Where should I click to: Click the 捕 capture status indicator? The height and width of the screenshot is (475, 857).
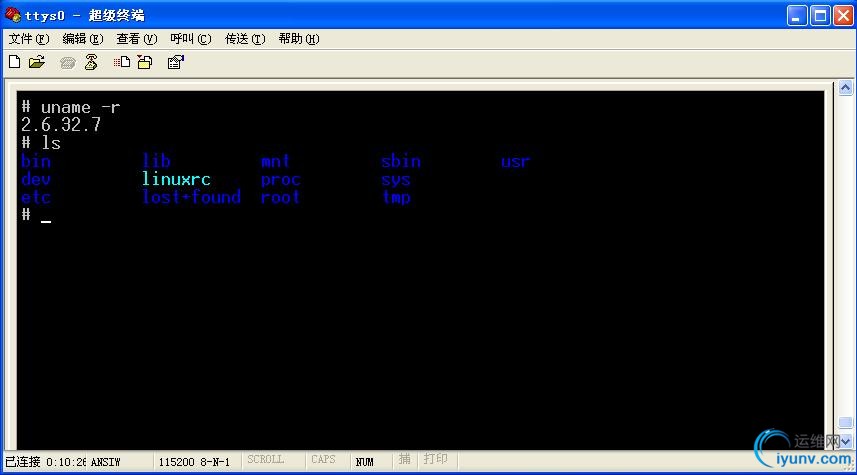pyautogui.click(x=404, y=459)
